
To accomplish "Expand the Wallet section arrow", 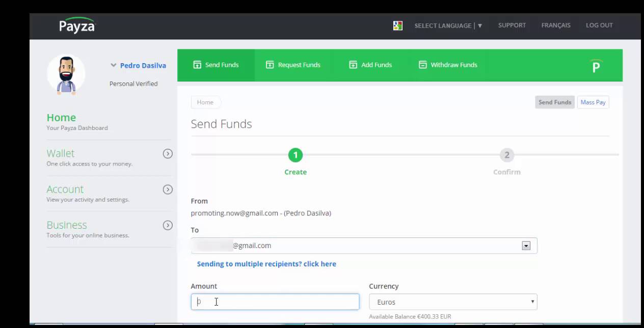I will 168,154.
